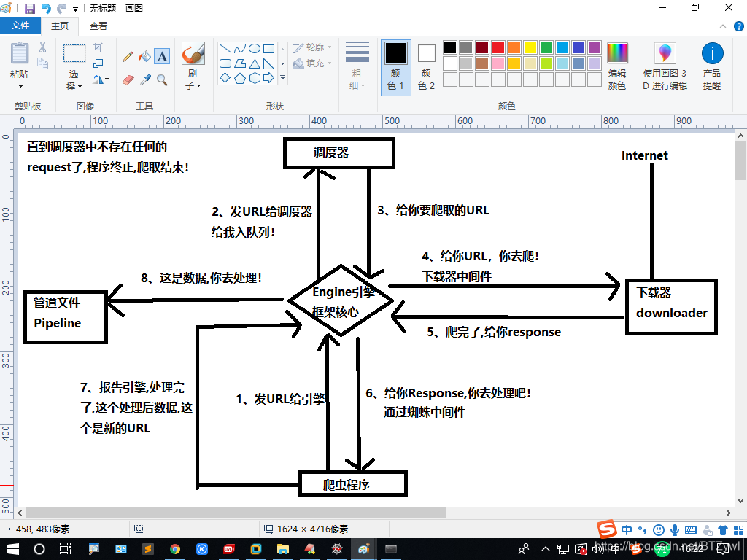The image size is (747, 560).
Task: Pick the green color swatch
Action: click(546, 47)
